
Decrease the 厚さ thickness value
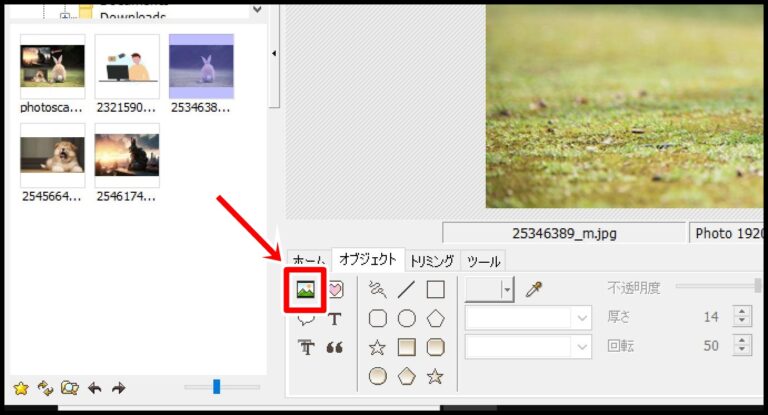point(742,322)
